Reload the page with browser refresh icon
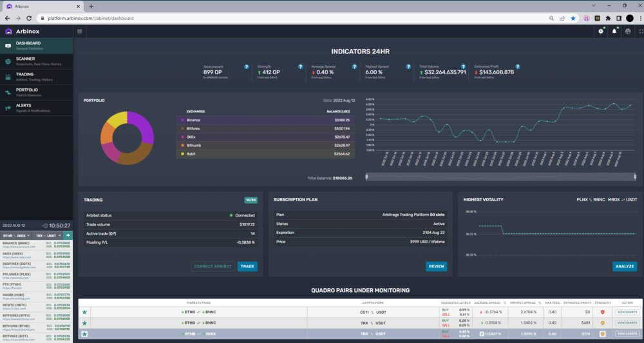The height and width of the screenshot is (343, 644). [29, 18]
